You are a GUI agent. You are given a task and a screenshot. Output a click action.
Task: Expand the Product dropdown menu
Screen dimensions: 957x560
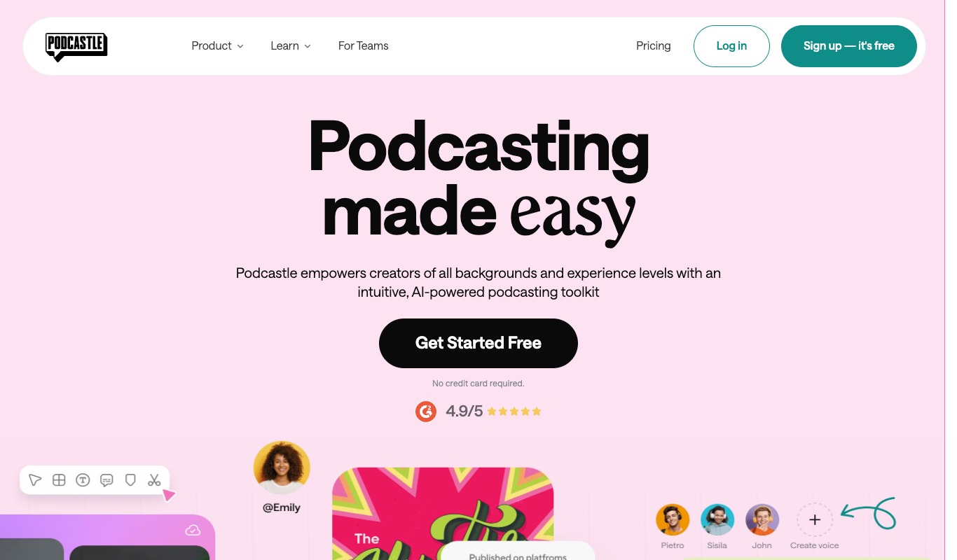pyautogui.click(x=217, y=45)
